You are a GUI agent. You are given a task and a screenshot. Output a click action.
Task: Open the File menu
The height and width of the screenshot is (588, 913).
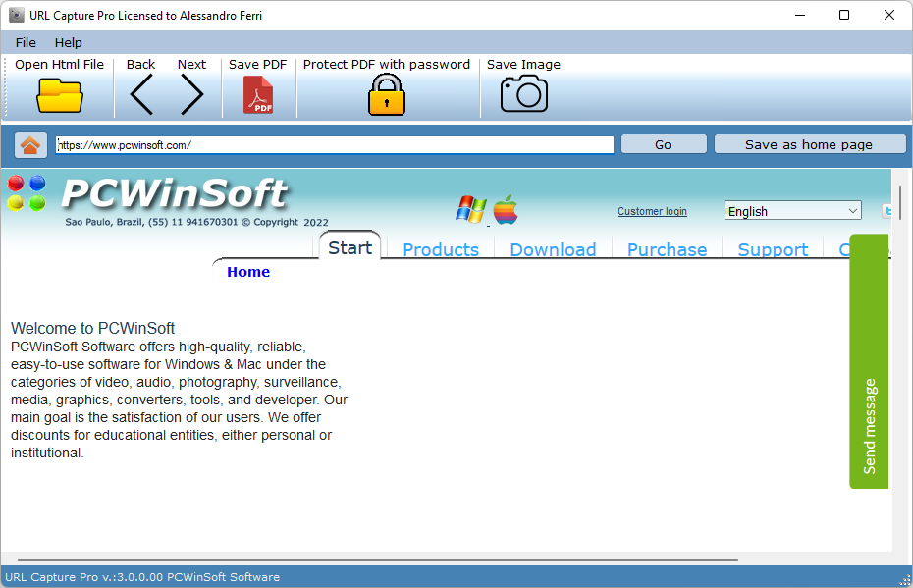click(26, 42)
